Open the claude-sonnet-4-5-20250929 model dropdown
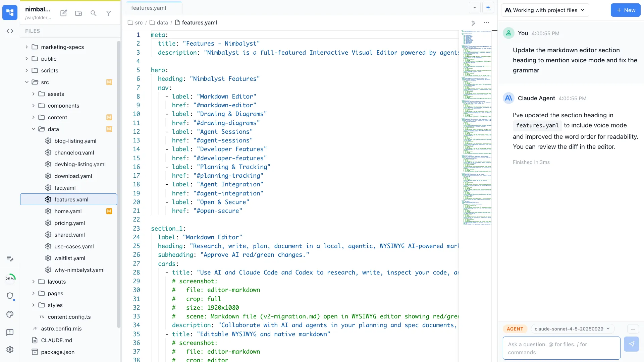 (572, 329)
